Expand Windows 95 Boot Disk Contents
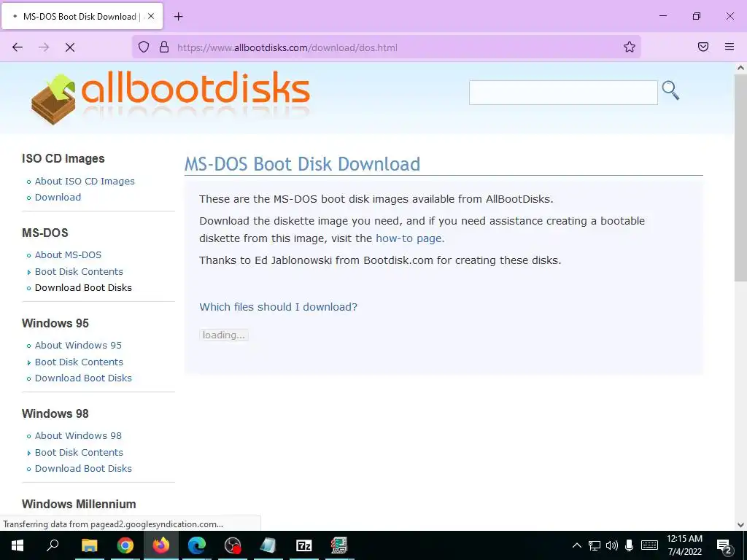 (x=79, y=362)
